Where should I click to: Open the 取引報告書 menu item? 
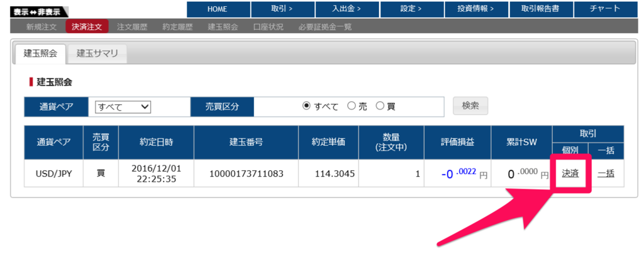(x=541, y=9)
